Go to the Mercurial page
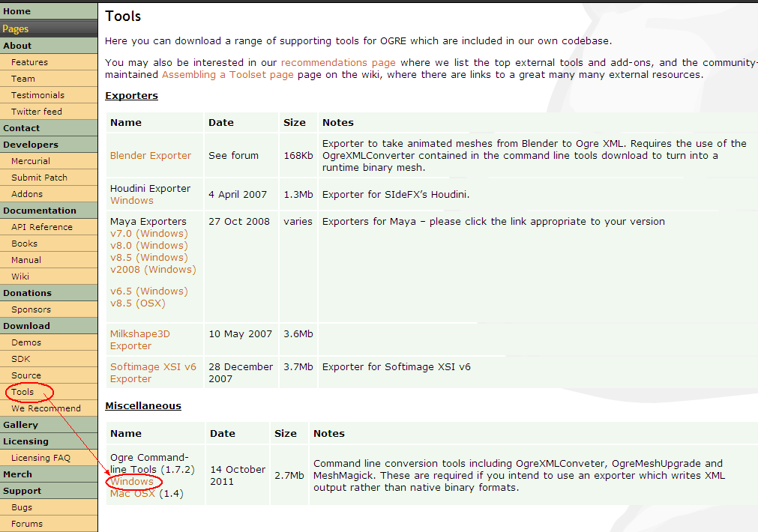Screen dimensions: 758x532 (x=48, y=161)
